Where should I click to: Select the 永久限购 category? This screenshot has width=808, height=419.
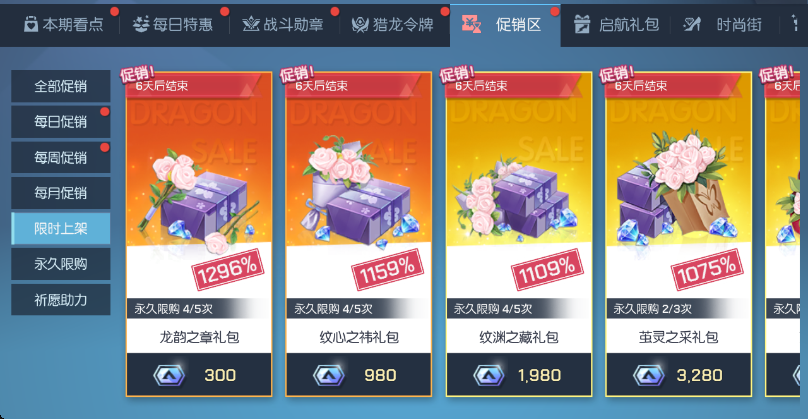61,264
